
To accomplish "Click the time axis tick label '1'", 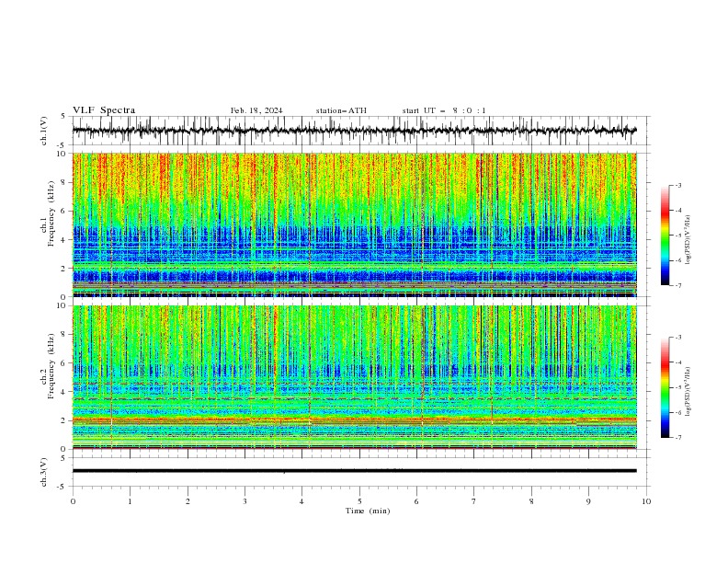I will [x=130, y=501].
